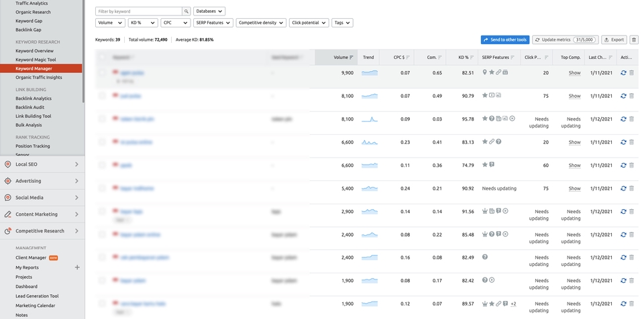This screenshot has width=644, height=319.
Task: Open the Databases dropdown
Action: [209, 11]
